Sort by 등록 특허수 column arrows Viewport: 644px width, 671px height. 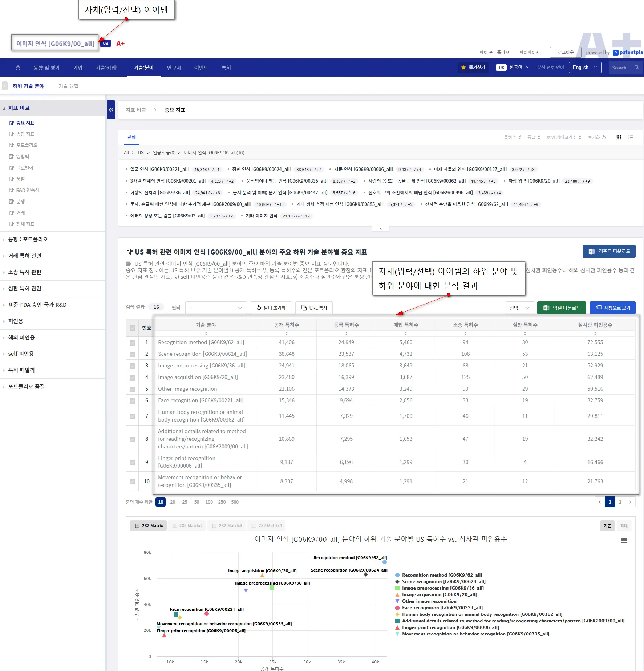(x=346, y=333)
